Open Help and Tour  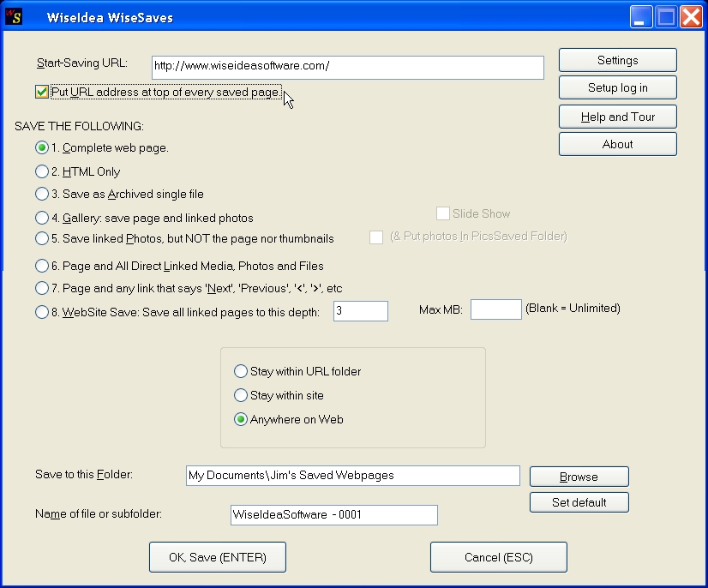coord(618,117)
